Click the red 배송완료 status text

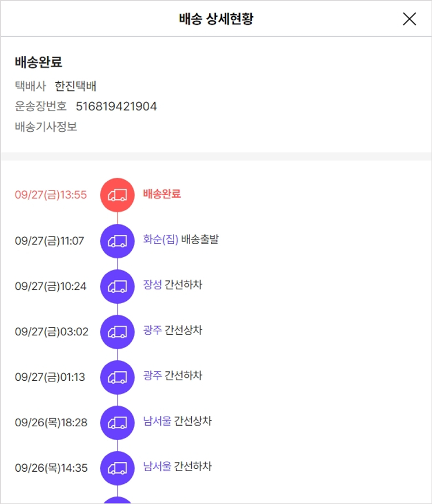162,194
